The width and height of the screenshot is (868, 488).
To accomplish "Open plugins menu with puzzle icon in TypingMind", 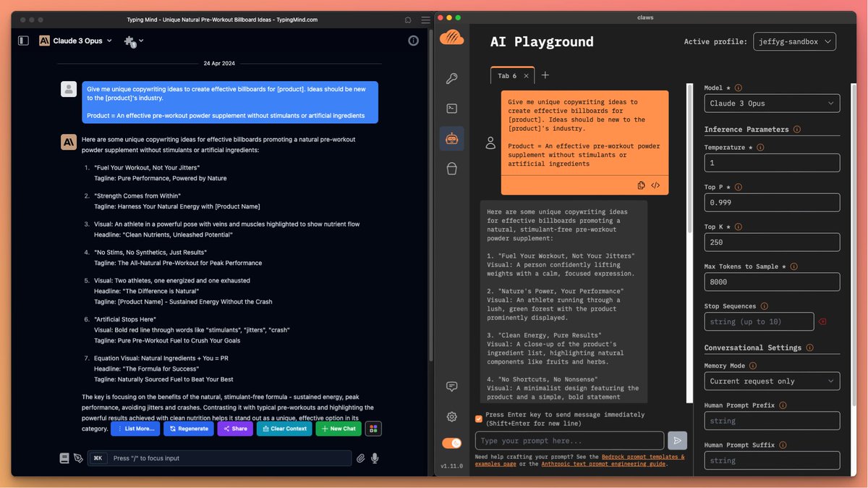I will 133,41.
